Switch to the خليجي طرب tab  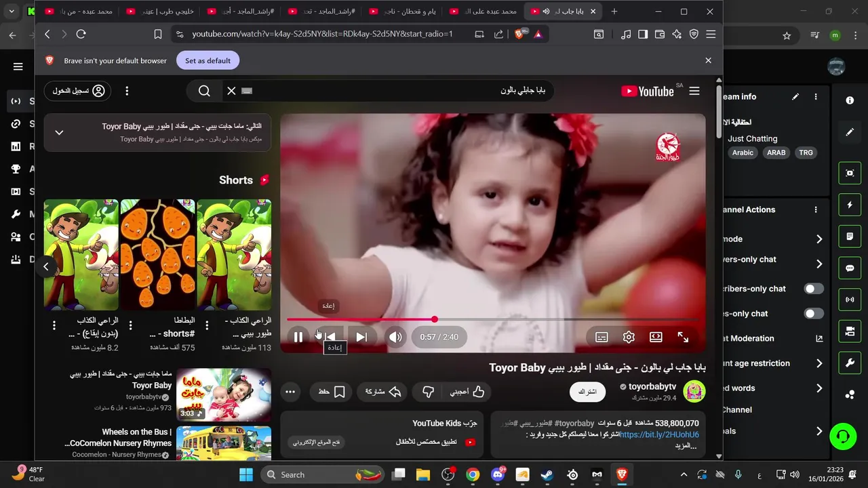pyautogui.click(x=161, y=12)
